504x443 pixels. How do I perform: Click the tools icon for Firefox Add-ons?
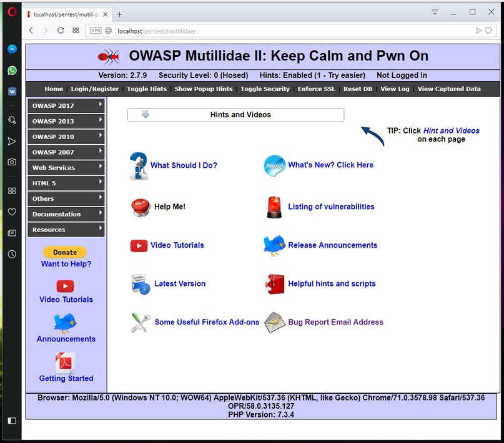click(x=141, y=323)
